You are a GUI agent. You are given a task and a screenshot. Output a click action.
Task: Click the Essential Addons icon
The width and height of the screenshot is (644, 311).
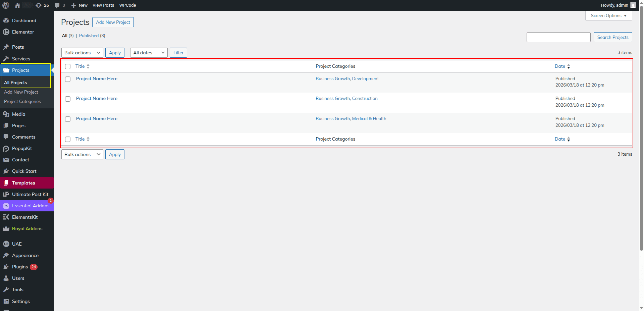coord(6,206)
